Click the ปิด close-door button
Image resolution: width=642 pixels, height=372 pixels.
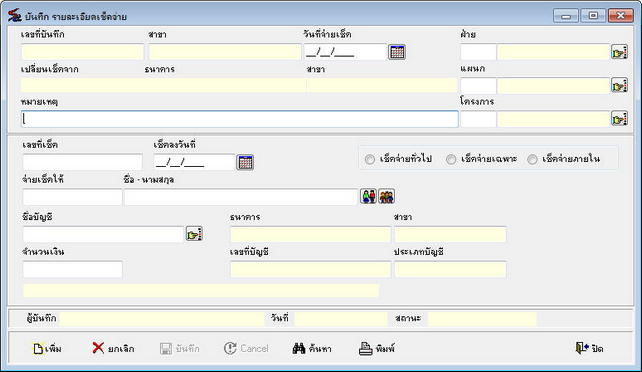coord(590,349)
